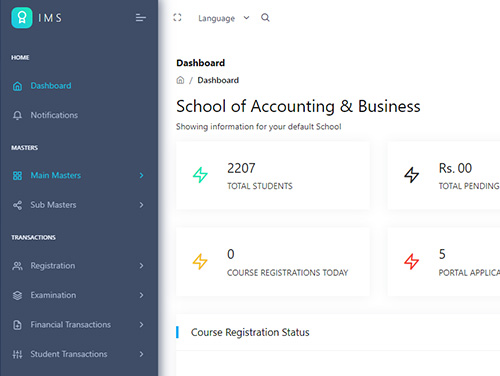The image size is (500, 376).
Task: Click the TRANSACTIONS section label
Action: click(x=33, y=237)
